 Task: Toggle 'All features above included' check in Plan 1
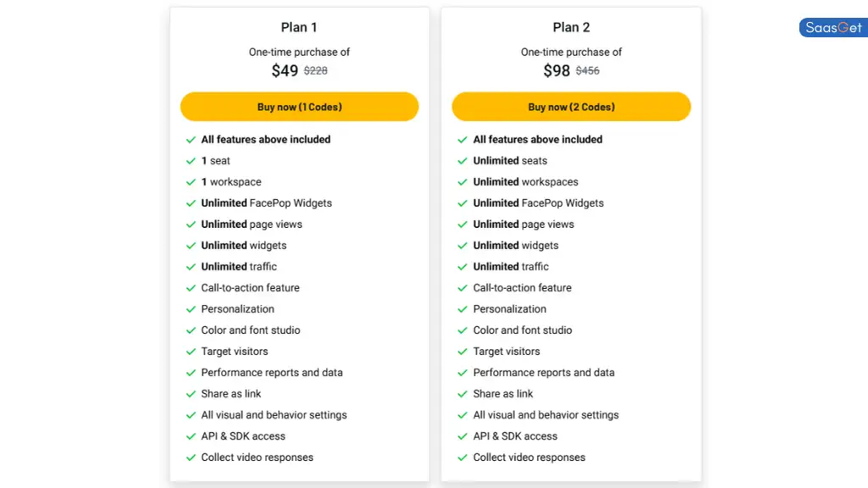pyautogui.click(x=190, y=139)
